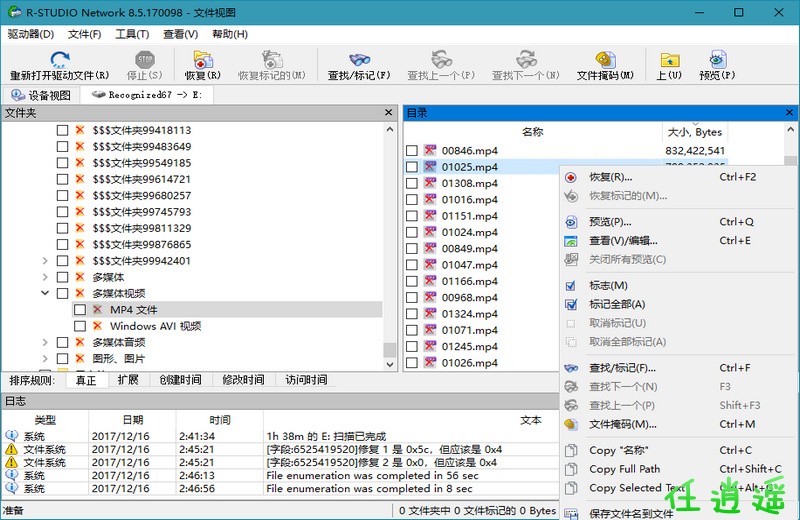Expand the $$$文件夹99942401 tree node

pyautogui.click(x=45, y=261)
